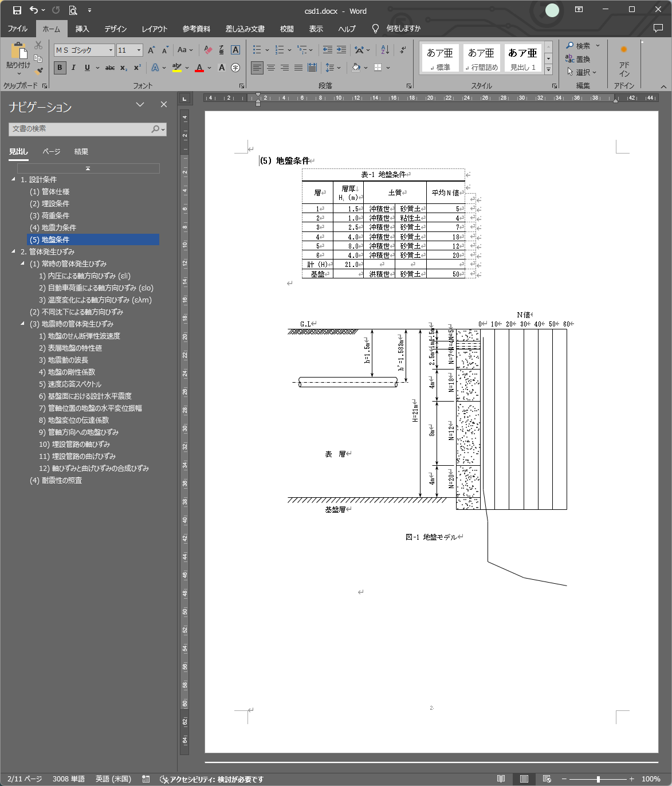672x786 pixels.
Task: Collapse the '1. 設計条件' heading tree
Action: point(14,179)
